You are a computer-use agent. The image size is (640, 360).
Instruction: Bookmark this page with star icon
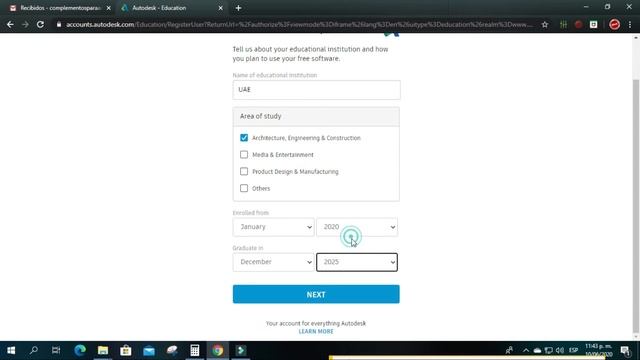pos(545,24)
